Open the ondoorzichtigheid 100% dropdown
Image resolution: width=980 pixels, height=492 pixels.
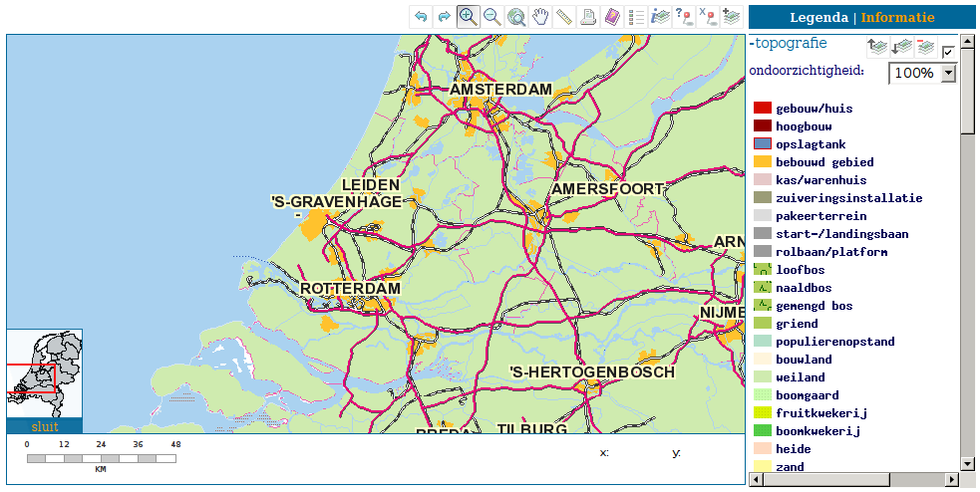tap(947, 74)
